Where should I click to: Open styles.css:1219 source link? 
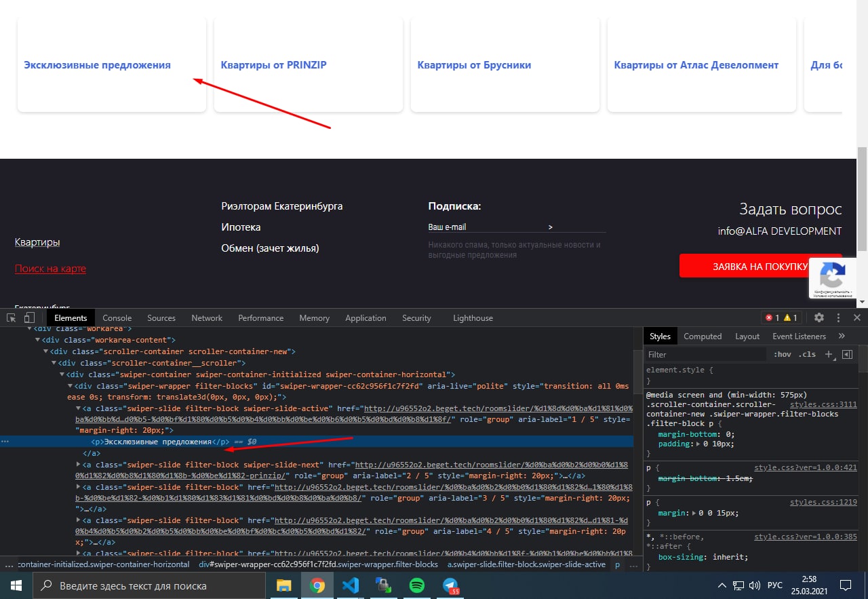pos(823,502)
